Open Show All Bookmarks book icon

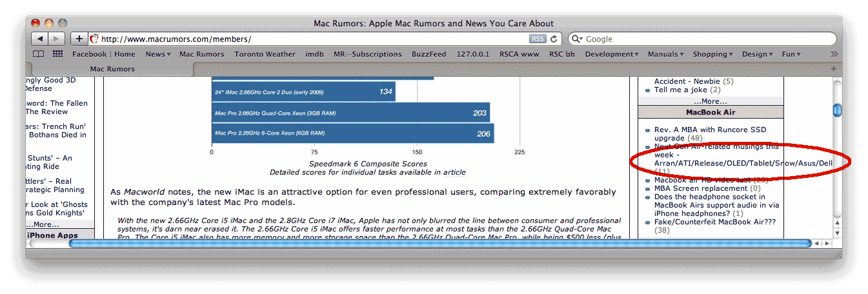[x=39, y=54]
